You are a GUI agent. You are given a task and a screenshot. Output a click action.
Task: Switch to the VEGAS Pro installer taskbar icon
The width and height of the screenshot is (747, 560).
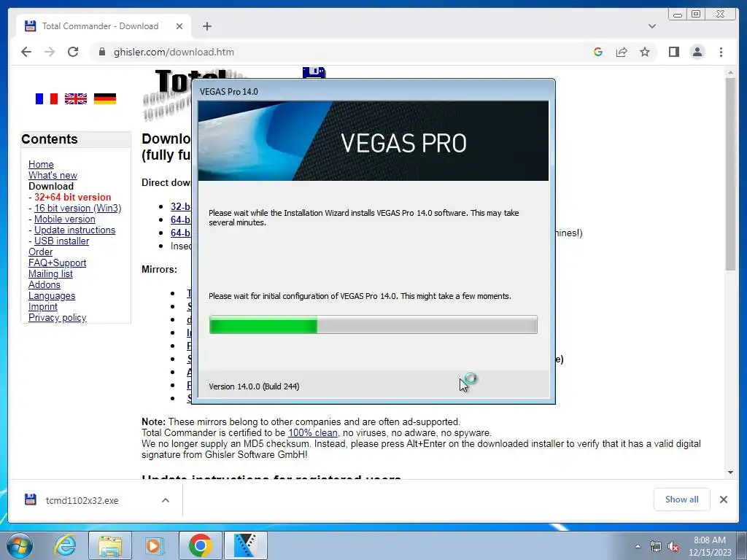coord(246,545)
